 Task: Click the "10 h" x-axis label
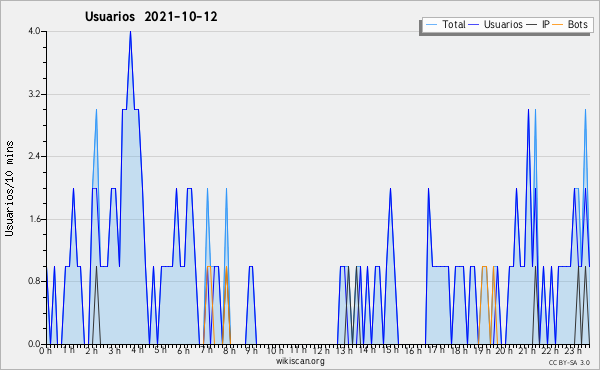pyautogui.click(x=275, y=350)
